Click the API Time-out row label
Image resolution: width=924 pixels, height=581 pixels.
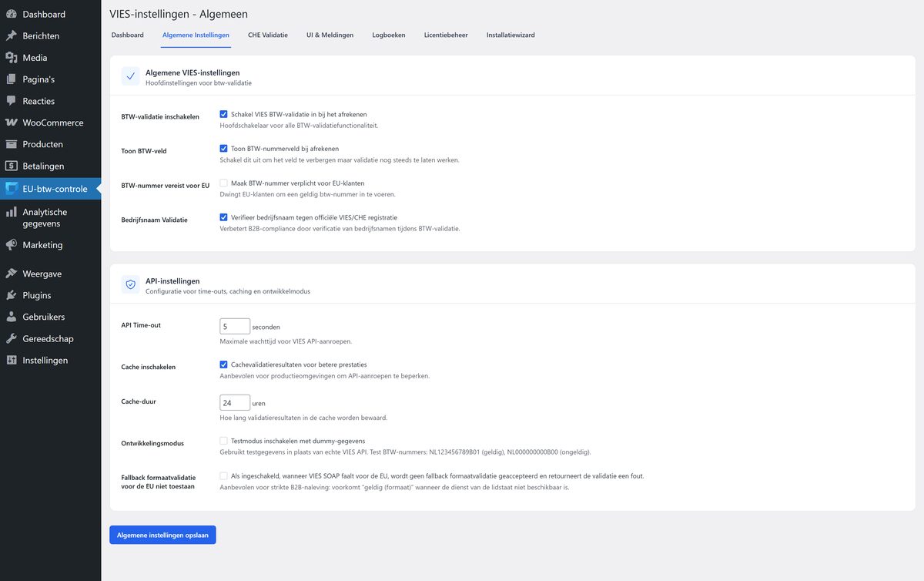pos(141,325)
